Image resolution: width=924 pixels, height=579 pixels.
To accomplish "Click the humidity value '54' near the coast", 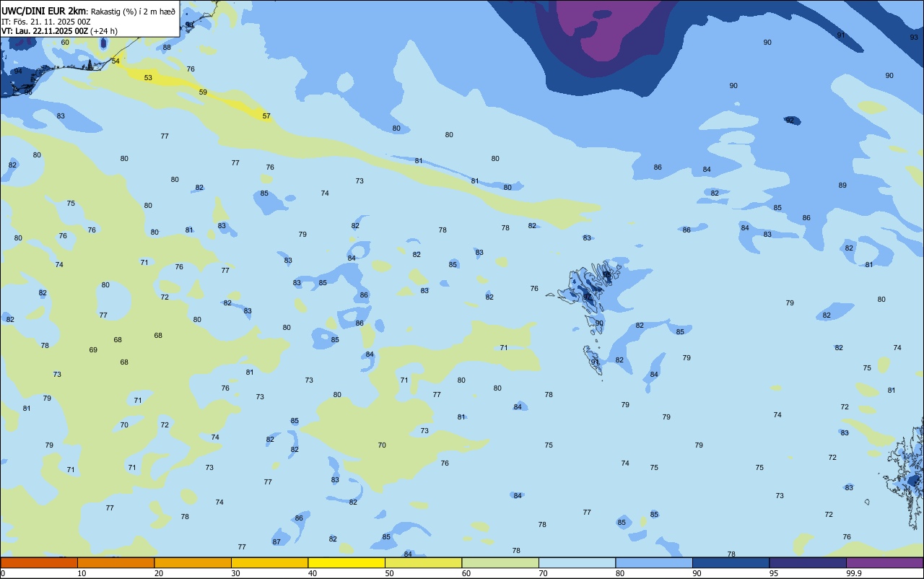I will point(115,61).
